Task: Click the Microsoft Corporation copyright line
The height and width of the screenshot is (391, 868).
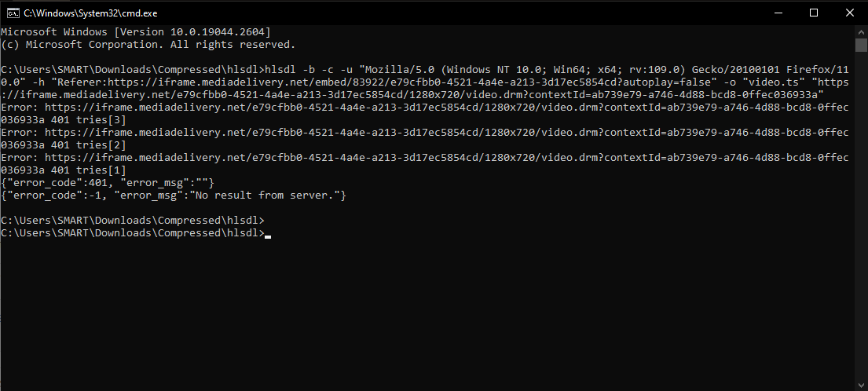Action: 148,45
